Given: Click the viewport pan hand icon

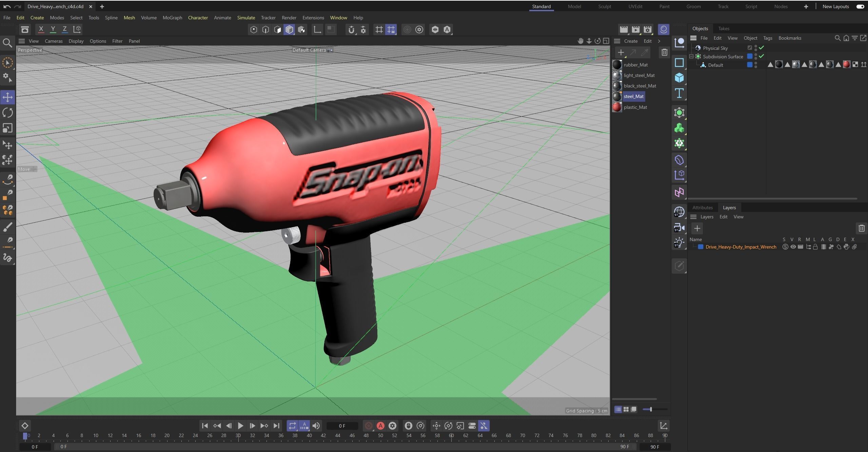Looking at the screenshot, I should [x=580, y=41].
